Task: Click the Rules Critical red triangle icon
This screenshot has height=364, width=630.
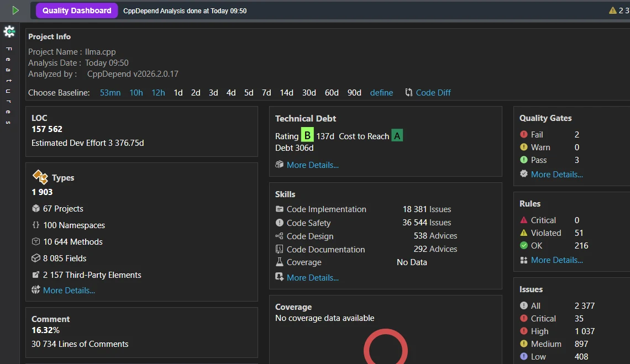Action: coord(523,220)
